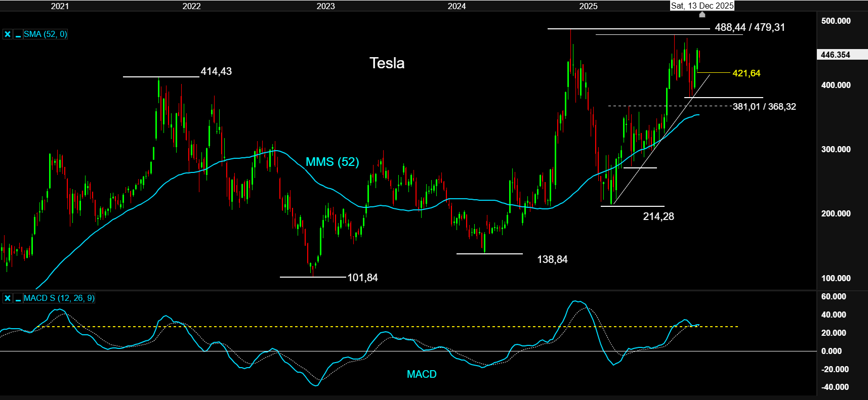Select year 2025 on the time axis
The width and height of the screenshot is (868, 400).
coord(588,6)
